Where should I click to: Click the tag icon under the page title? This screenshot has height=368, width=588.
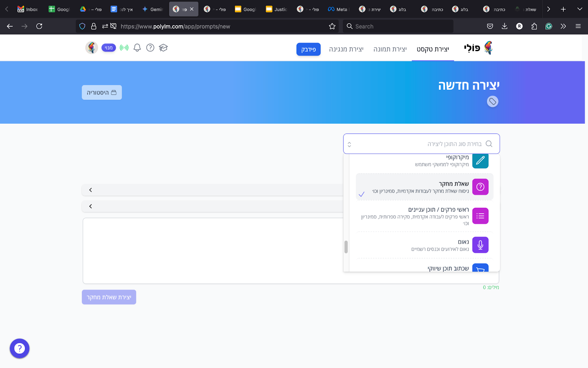[492, 102]
